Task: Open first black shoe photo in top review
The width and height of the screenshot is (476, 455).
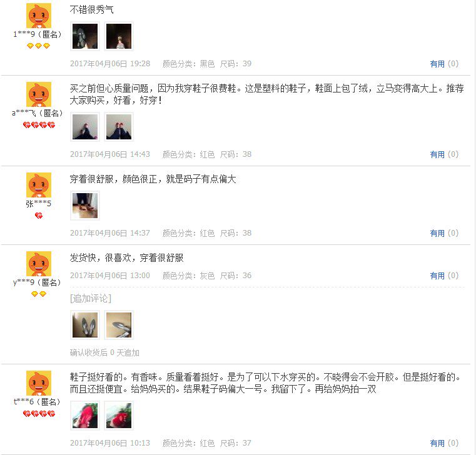Action: click(85, 36)
